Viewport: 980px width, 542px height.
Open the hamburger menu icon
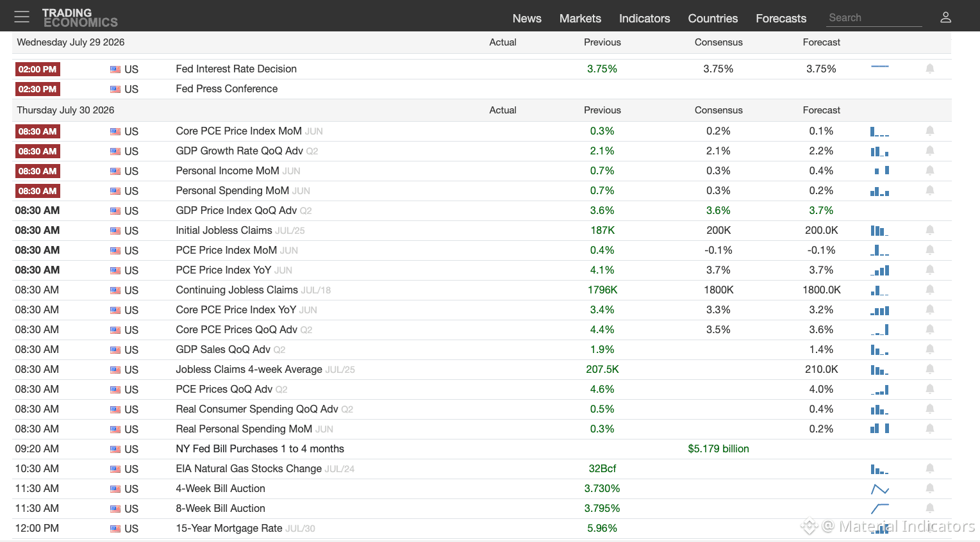pos(22,17)
